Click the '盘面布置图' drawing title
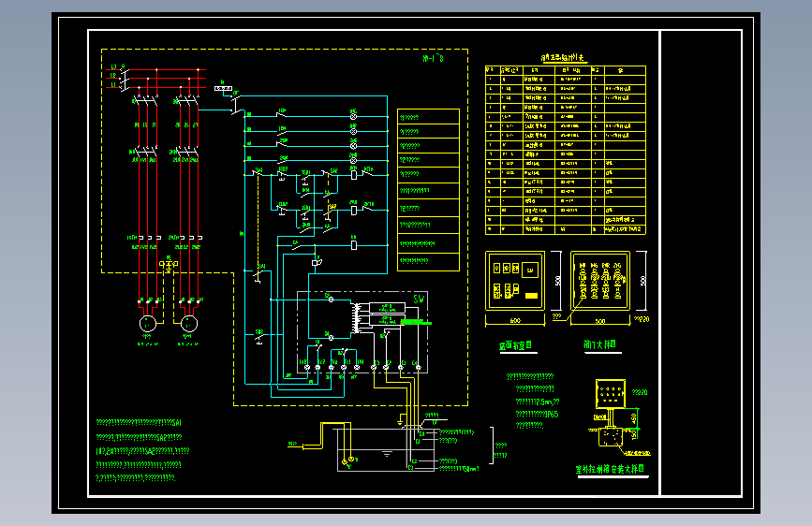The width and height of the screenshot is (812, 526). 515,345
